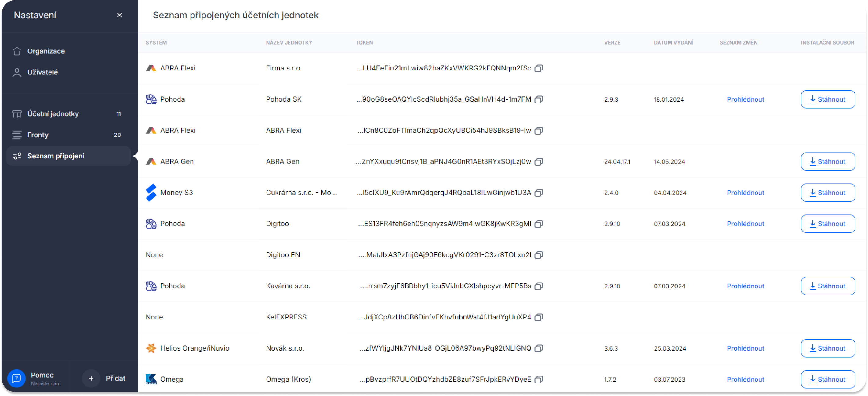
Task: Copy the ABRA Flexi unit token
Action: click(x=539, y=131)
